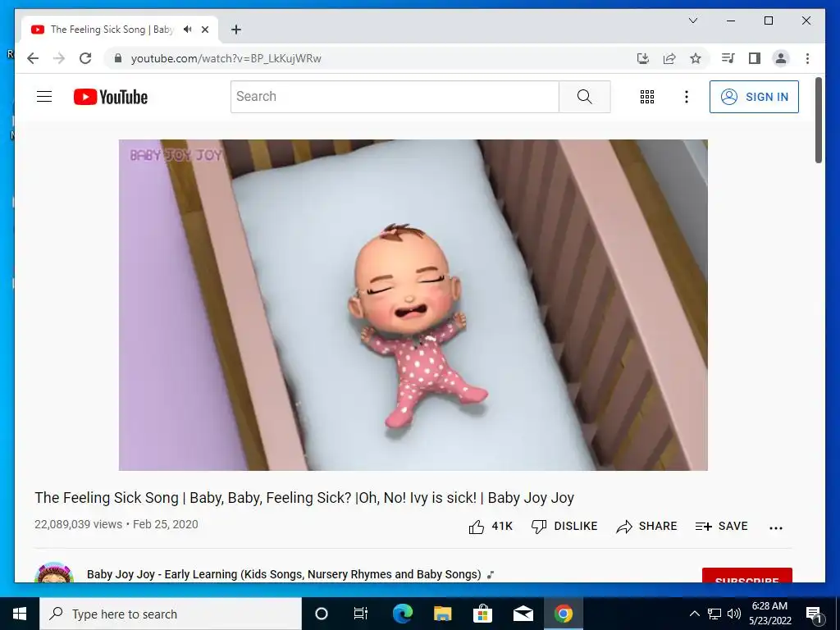Viewport: 840px width, 630px height.
Task: Show hidden tray icons chevron
Action: pyautogui.click(x=694, y=614)
